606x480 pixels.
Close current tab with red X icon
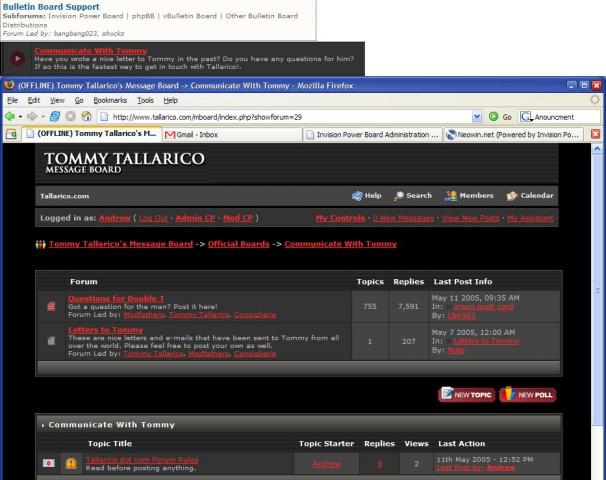click(x=596, y=134)
